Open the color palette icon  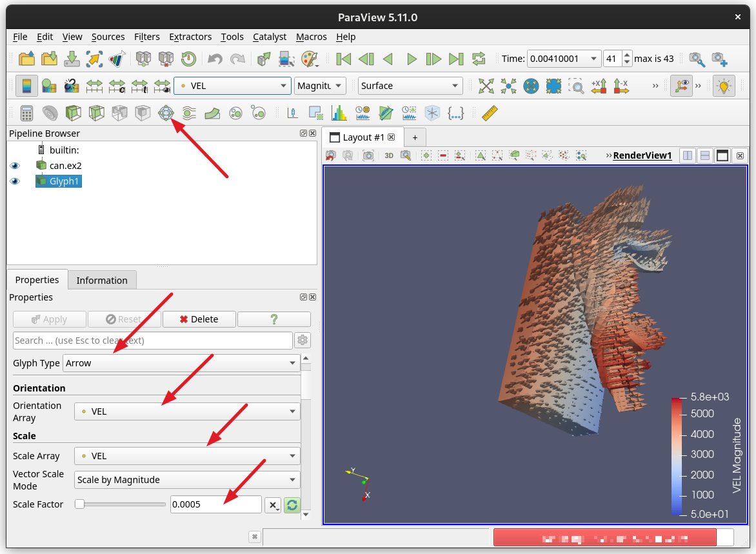coord(310,59)
